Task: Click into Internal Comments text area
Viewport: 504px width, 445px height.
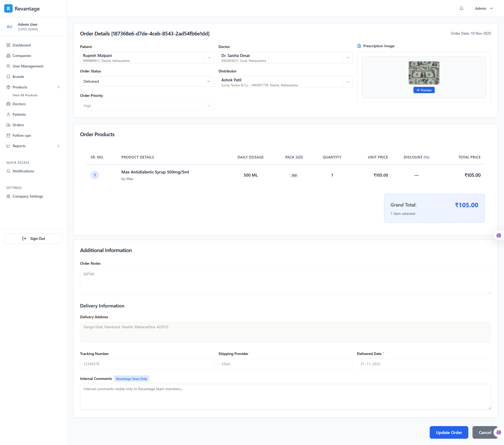Action: (285, 396)
